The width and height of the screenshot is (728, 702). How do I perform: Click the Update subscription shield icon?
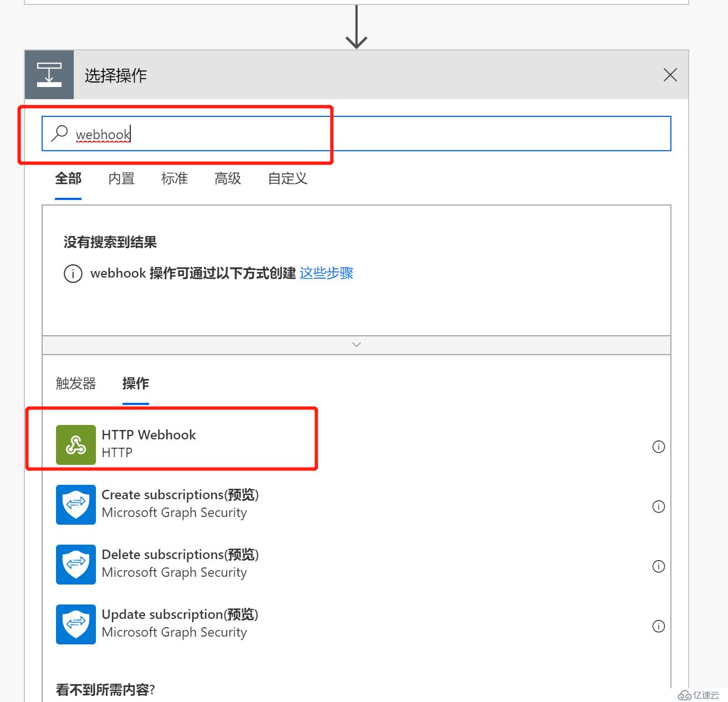pyautogui.click(x=76, y=624)
